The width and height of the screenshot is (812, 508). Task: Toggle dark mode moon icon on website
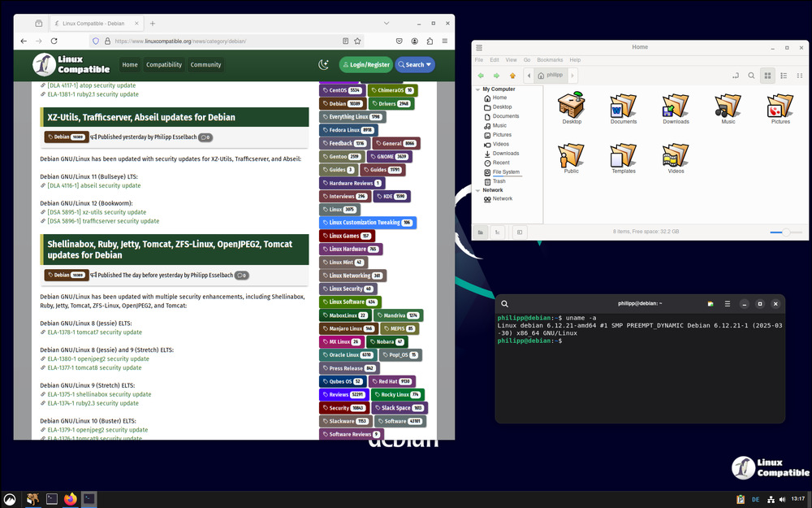tap(324, 65)
